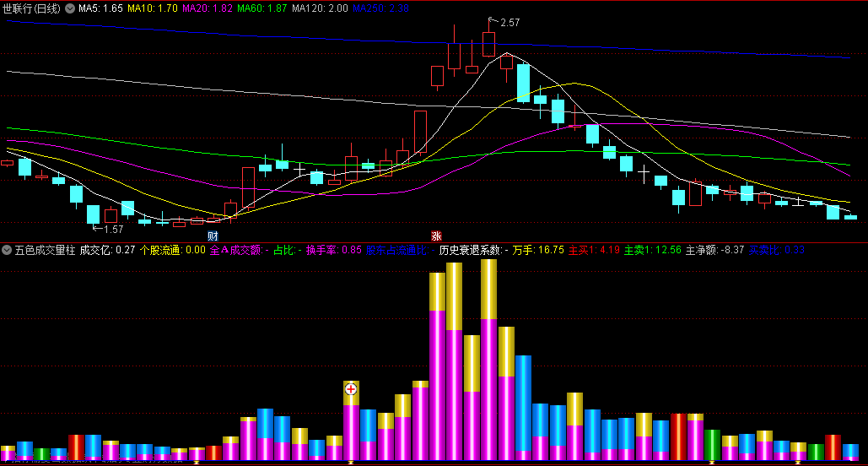Screen dimensions: 868x466
Task: Click the 买卖比: 0.33 value
Action: pyautogui.click(x=777, y=250)
